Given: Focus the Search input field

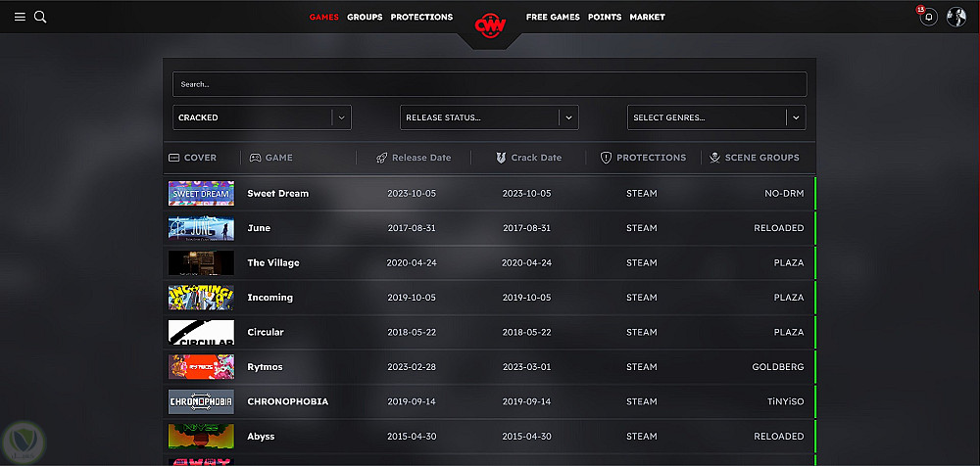Looking at the screenshot, I should point(489,84).
